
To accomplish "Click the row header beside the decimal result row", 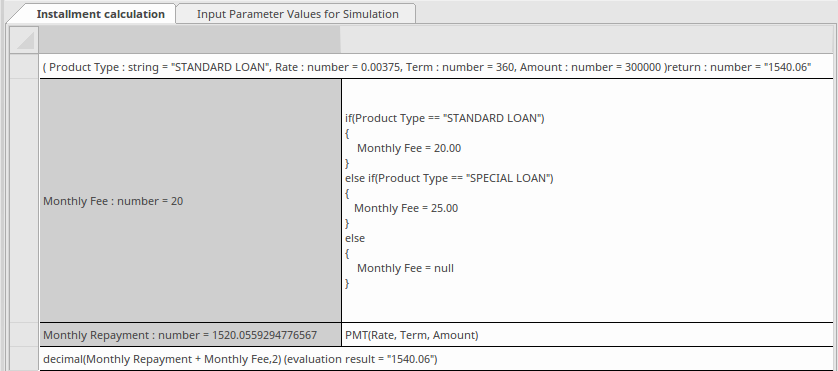I will pos(25,359).
